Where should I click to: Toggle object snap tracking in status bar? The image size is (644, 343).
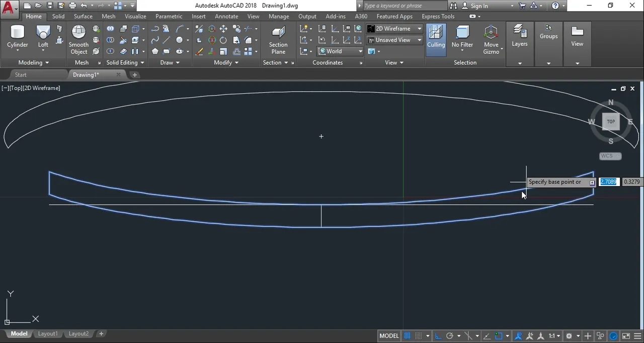pyautogui.click(x=487, y=336)
